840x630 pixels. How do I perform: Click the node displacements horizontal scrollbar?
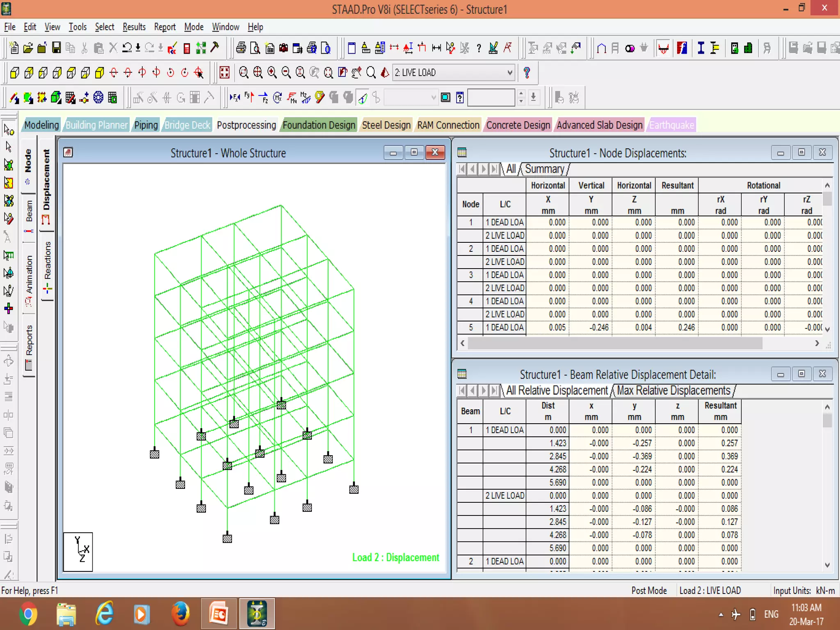pyautogui.click(x=614, y=343)
